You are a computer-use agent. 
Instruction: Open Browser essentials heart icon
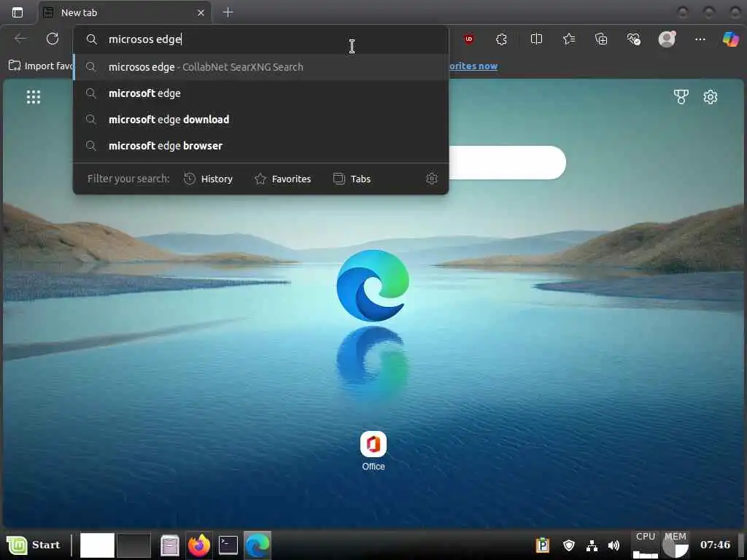634,39
